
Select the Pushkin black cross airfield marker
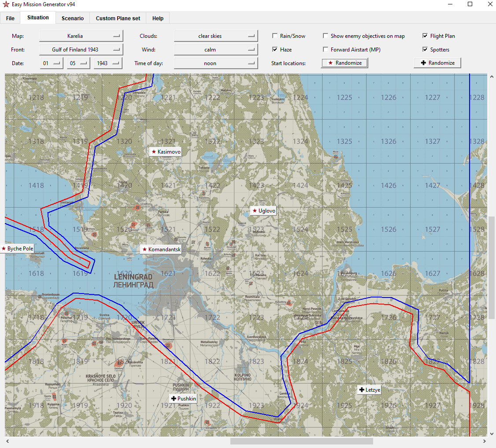tap(183, 399)
